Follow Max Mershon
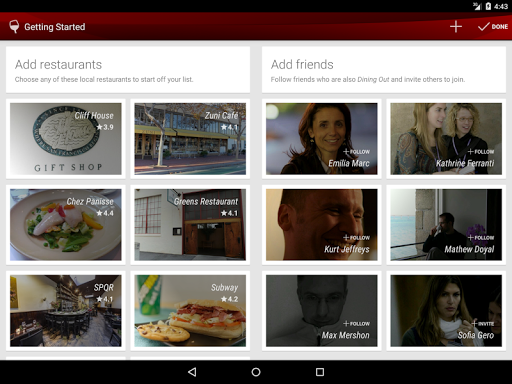This screenshot has height=384, width=512. [x=356, y=324]
